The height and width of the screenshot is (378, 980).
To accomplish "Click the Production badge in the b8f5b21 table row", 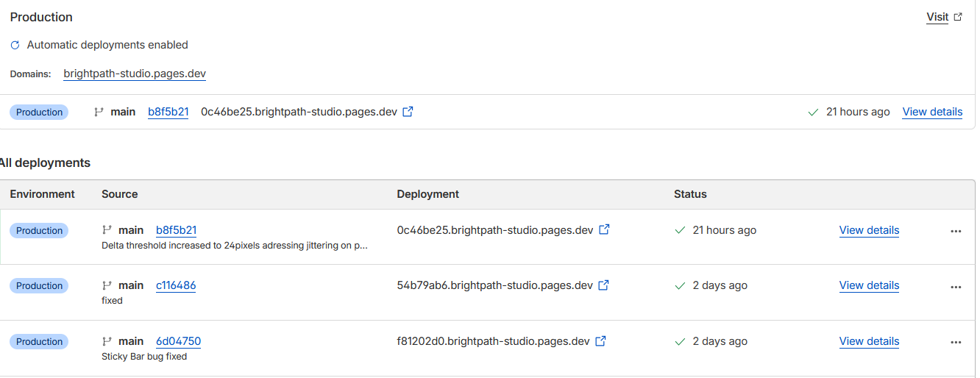I will coord(39,230).
